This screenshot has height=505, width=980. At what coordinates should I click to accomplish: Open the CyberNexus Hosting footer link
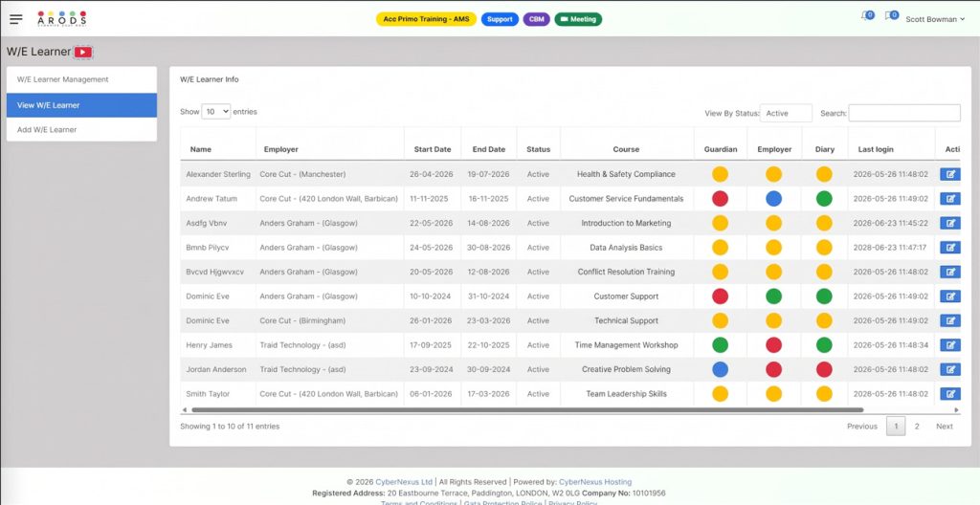click(595, 482)
